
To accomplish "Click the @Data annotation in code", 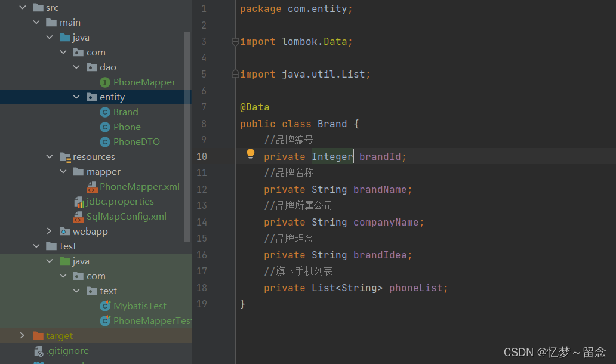I will (x=254, y=107).
